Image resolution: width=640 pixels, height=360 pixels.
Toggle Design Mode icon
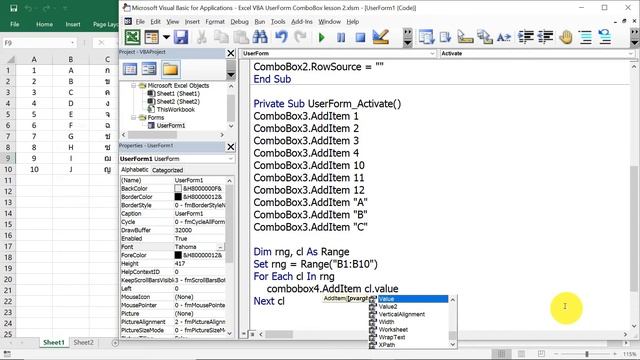[380, 37]
